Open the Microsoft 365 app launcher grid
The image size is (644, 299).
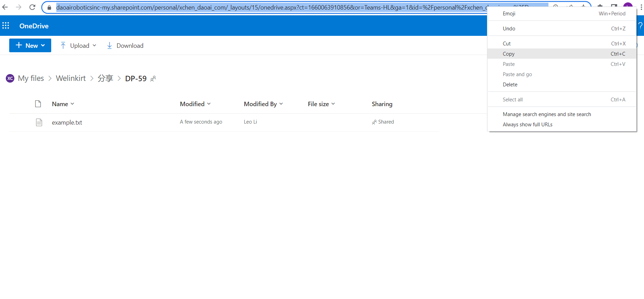point(6,26)
